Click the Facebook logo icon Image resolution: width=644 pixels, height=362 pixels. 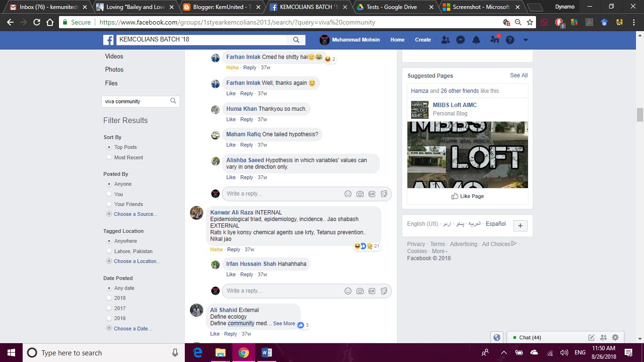tap(108, 40)
